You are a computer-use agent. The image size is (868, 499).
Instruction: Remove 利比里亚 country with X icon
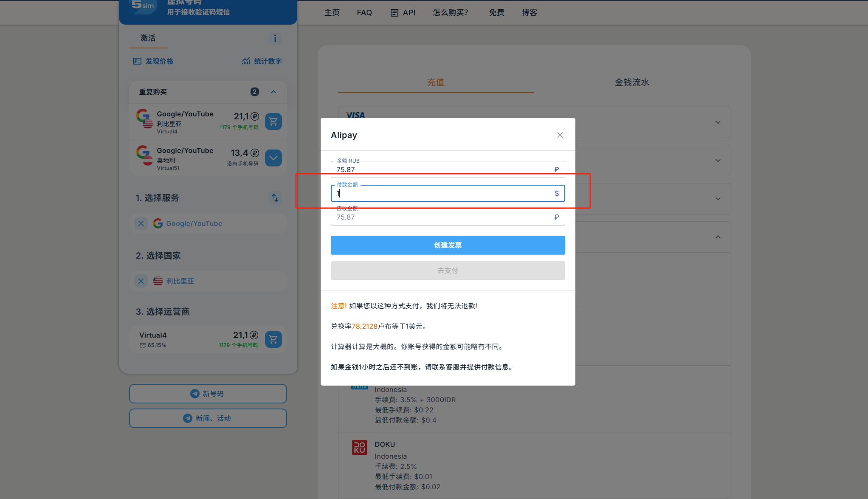point(141,281)
